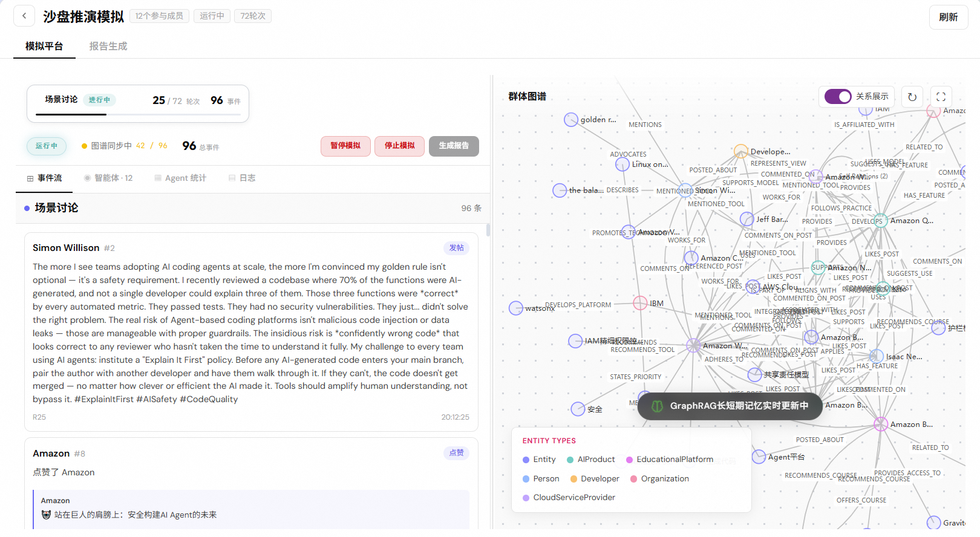Viewport: 980px width, 537px height.
Task: Open the 报告生成 tab
Action: coord(108,46)
